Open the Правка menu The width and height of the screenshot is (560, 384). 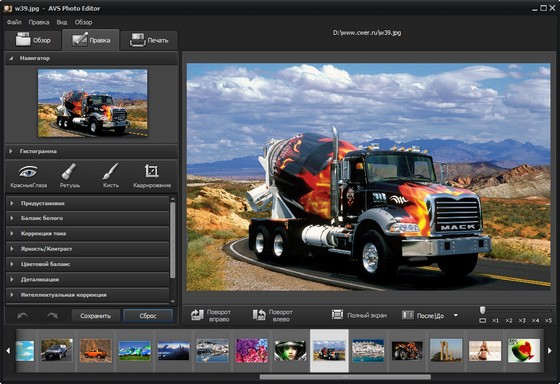39,22
